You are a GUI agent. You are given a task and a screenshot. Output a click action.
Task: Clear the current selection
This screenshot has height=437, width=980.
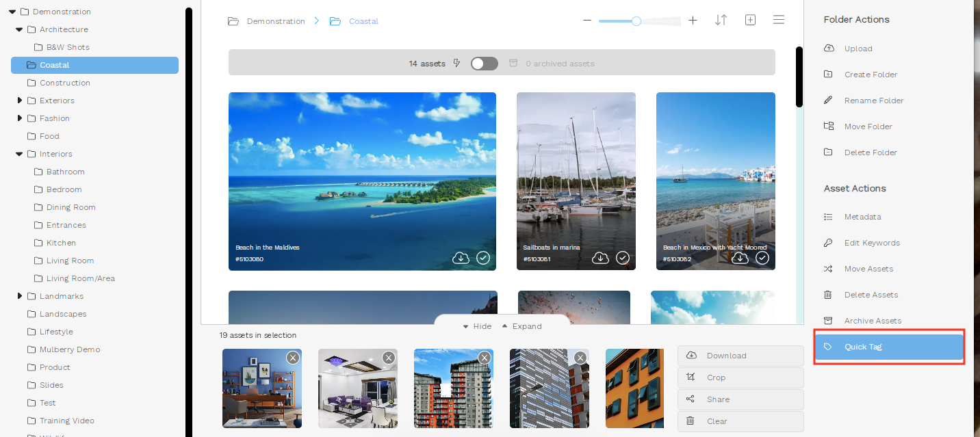tap(740, 421)
